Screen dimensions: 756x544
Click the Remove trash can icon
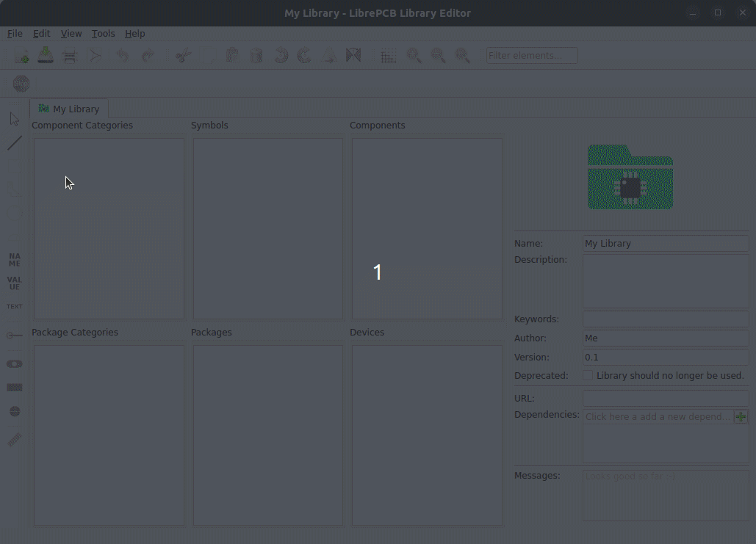pos(256,56)
